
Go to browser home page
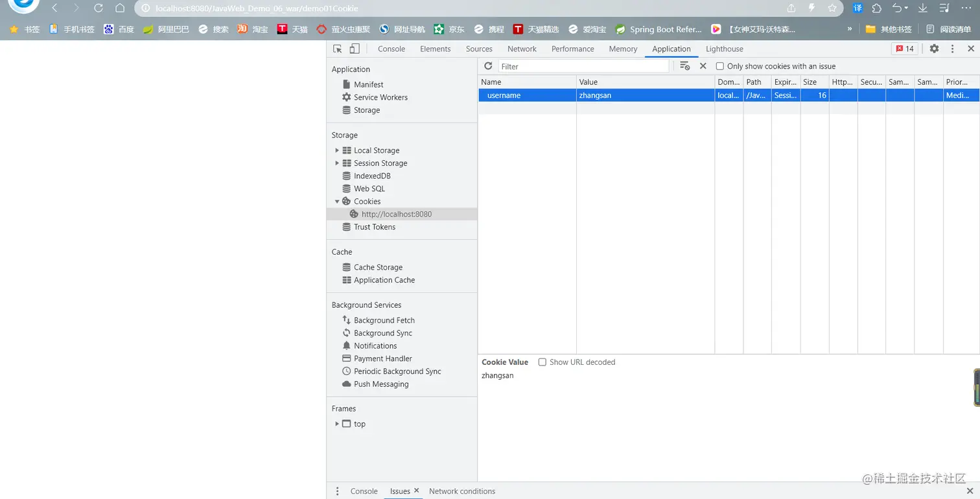[x=120, y=8]
